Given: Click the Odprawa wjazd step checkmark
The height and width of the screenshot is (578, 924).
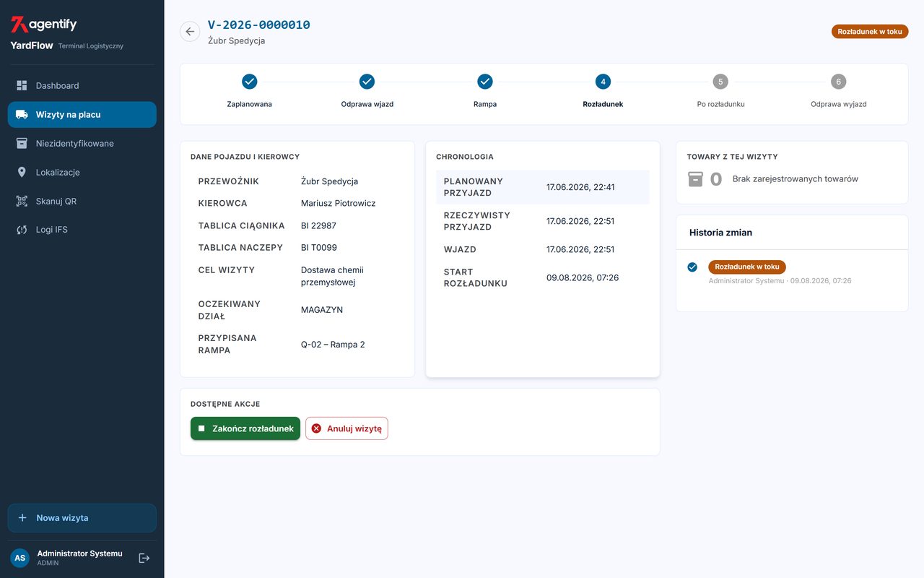Looking at the screenshot, I should click(367, 82).
